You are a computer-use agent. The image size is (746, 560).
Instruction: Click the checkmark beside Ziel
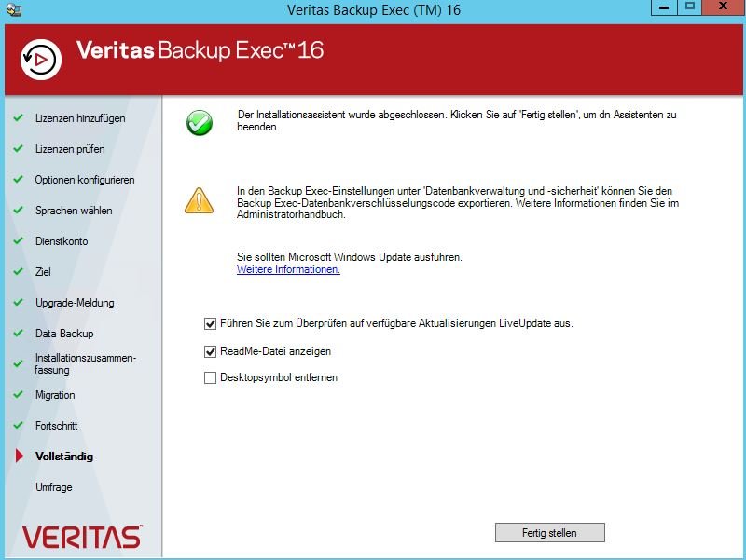point(18,271)
